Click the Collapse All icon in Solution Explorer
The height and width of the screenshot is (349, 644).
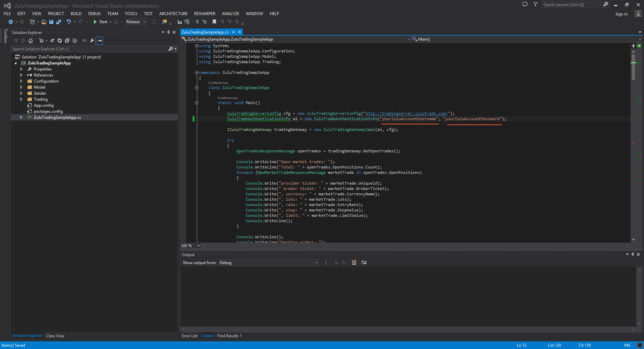tap(67, 41)
